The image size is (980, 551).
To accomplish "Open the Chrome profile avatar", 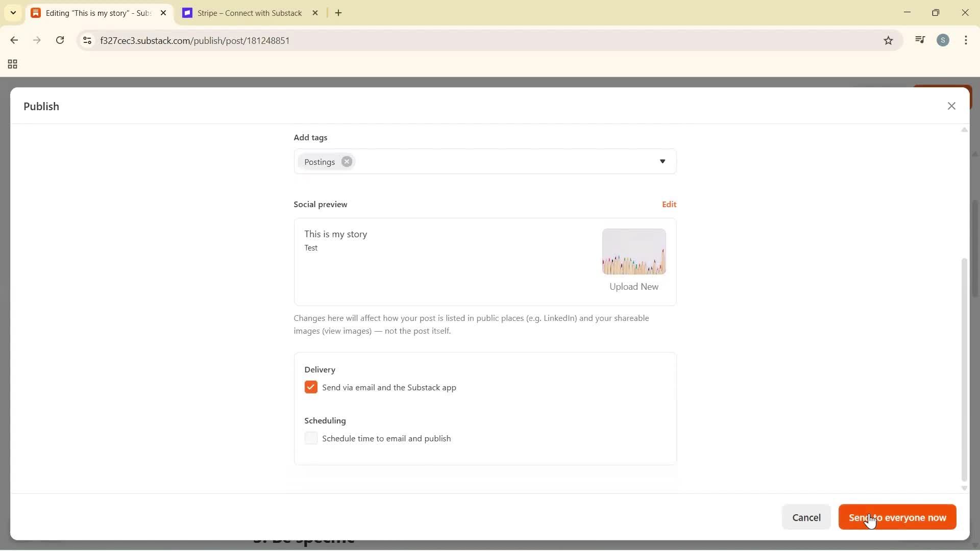I will tap(943, 40).
